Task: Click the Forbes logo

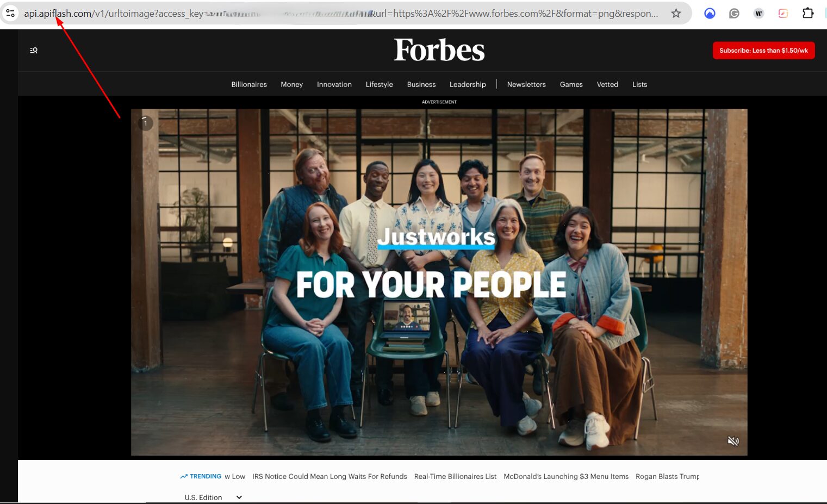Action: pos(439,50)
